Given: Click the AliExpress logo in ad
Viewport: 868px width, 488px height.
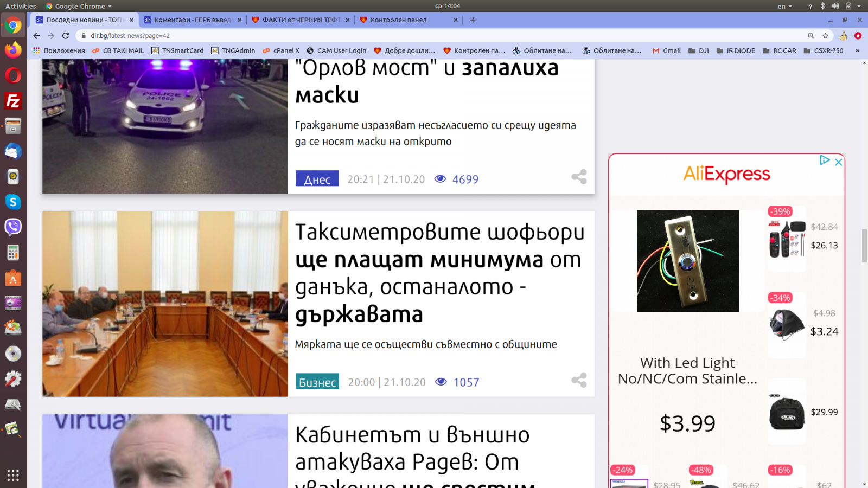Looking at the screenshot, I should [726, 174].
